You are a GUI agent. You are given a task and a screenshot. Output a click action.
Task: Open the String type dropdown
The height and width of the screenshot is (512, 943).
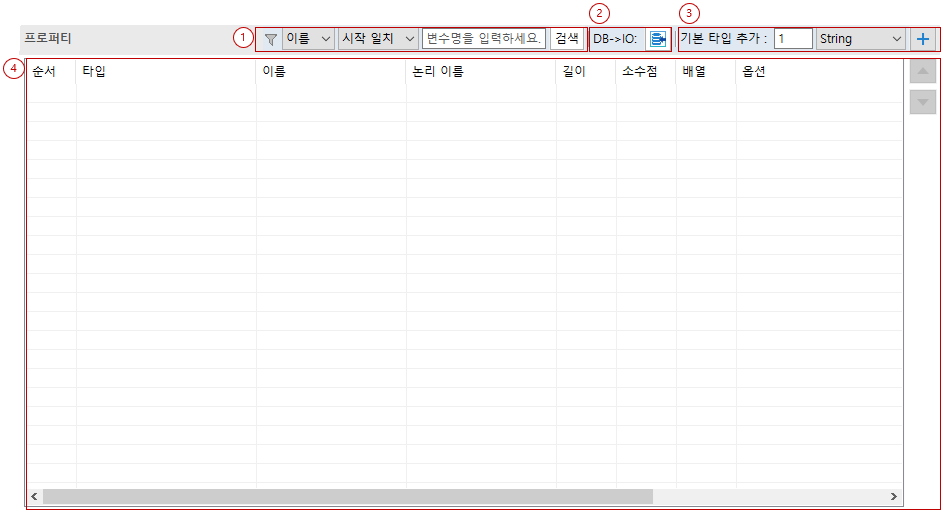coord(860,39)
